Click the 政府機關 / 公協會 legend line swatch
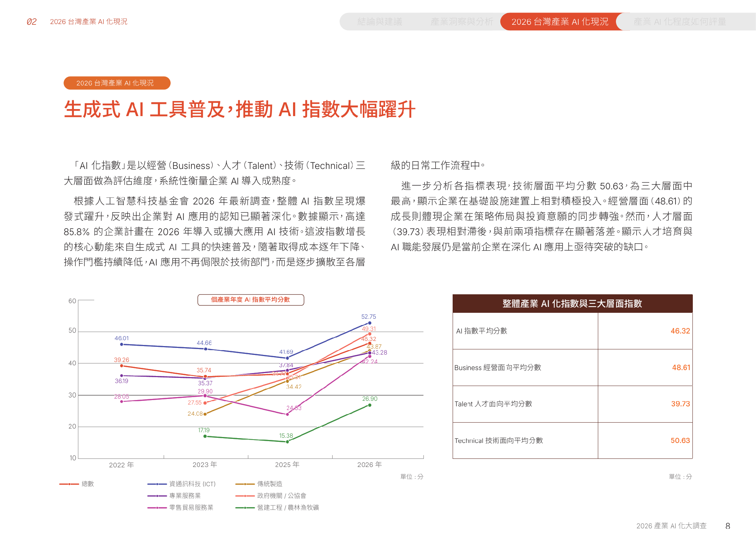The width and height of the screenshot is (756, 535). click(x=245, y=496)
